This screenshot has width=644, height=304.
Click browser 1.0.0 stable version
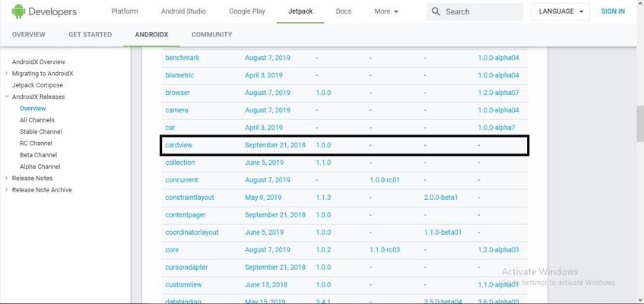[x=323, y=93]
